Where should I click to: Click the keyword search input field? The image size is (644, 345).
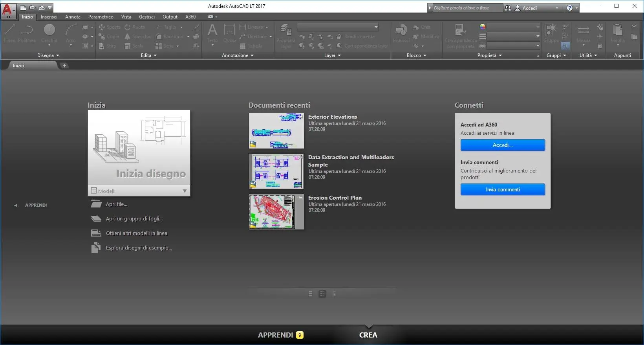pyautogui.click(x=467, y=8)
